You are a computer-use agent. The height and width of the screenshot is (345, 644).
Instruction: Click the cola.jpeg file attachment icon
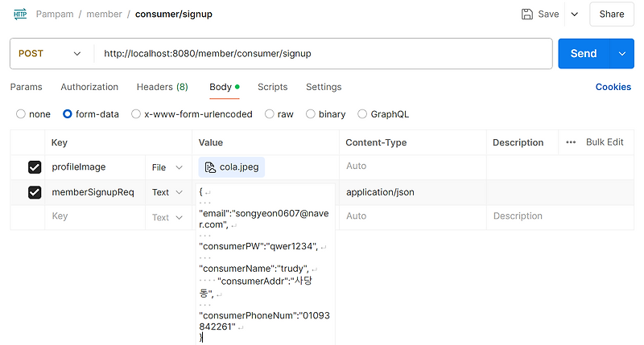(x=210, y=167)
